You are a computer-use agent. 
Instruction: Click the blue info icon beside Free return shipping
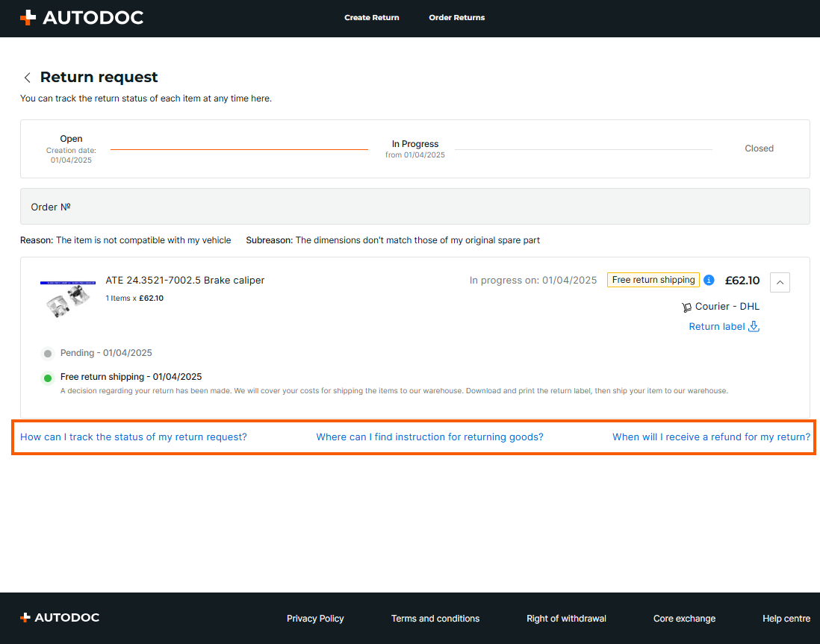709,281
